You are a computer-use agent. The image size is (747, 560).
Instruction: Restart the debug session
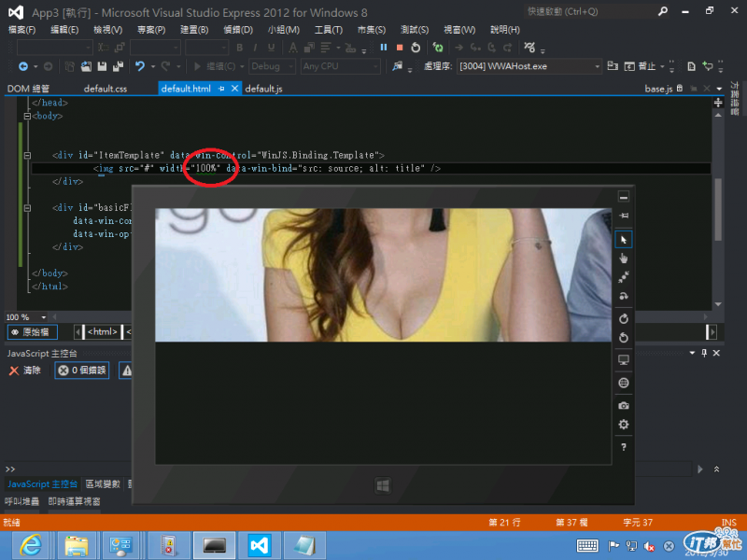click(x=416, y=48)
